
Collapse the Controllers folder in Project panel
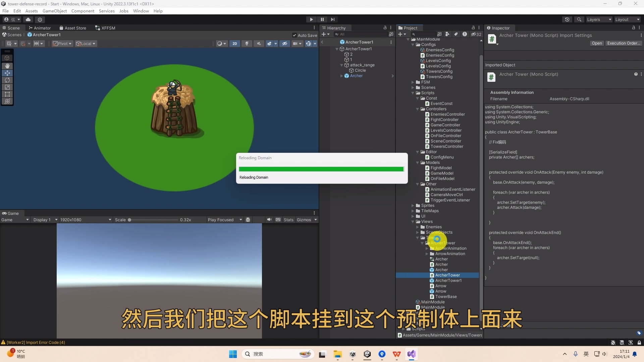[417, 109]
